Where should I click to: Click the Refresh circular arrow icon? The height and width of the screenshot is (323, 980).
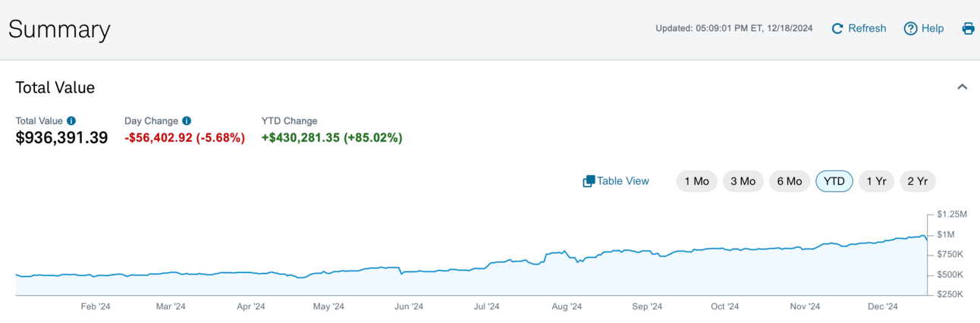coord(837,29)
